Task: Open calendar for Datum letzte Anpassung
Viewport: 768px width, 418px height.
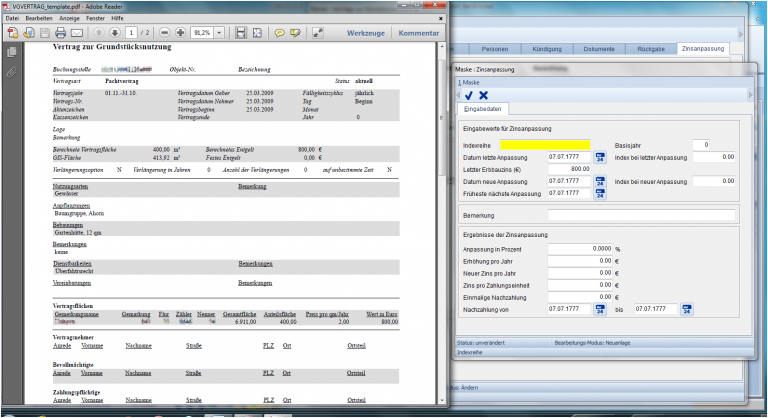Action: (x=600, y=157)
